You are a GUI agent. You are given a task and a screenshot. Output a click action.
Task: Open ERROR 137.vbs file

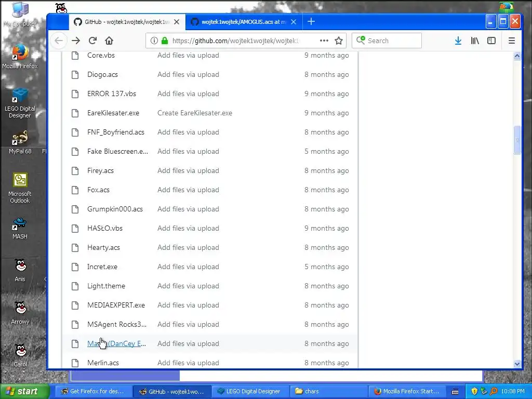(112, 94)
